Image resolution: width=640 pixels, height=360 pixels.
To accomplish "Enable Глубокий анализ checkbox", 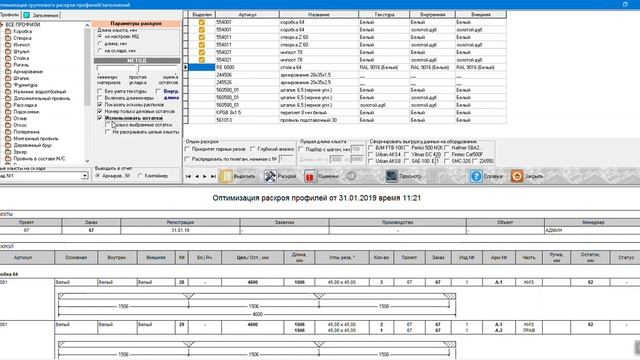I will click(x=253, y=149).
